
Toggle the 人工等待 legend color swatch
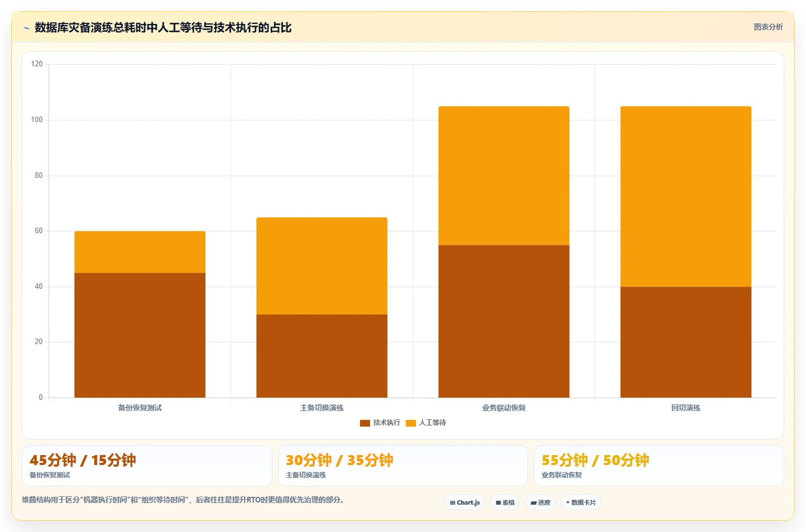[x=411, y=423]
